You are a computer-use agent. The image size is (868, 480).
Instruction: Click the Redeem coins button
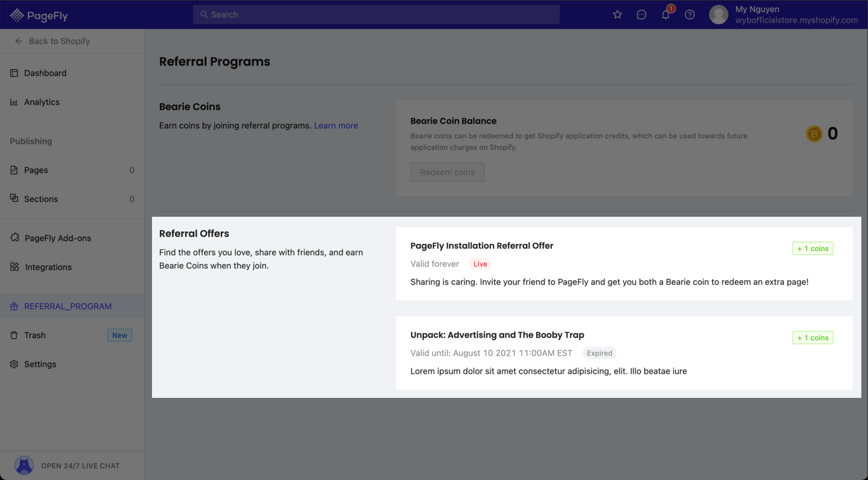[x=447, y=172]
